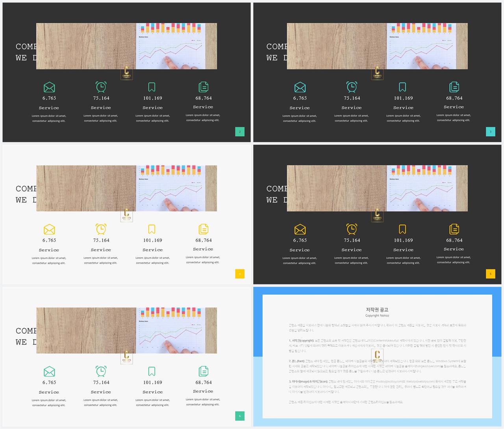This screenshot has width=504, height=429.
Task: Click the WE D title text on slide 4
Action: click(x=26, y=200)
